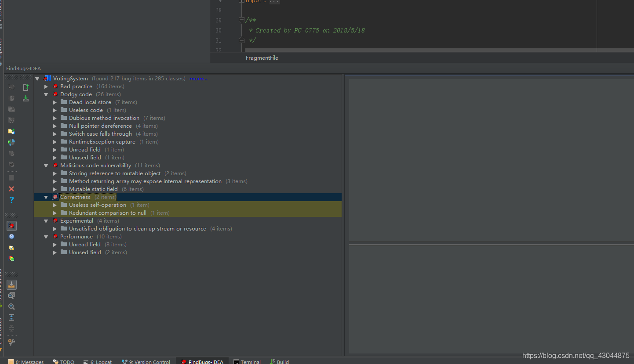Click the FindBugs-IDEA panel title
The width and height of the screenshot is (634, 364).
(23, 68)
